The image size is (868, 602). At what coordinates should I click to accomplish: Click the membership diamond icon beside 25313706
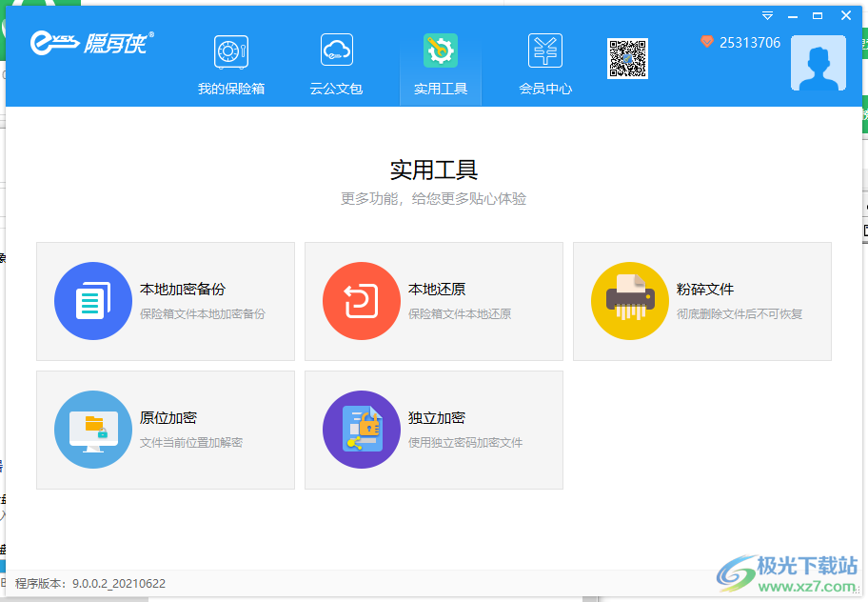[706, 42]
